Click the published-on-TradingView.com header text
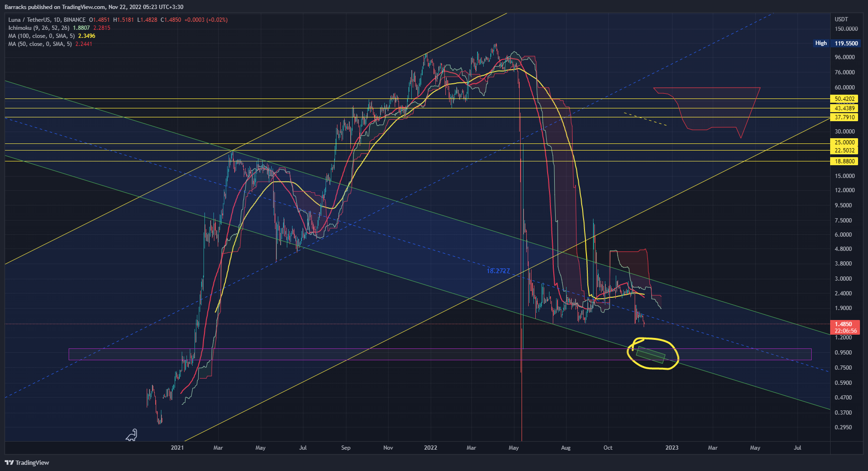 [x=94, y=7]
